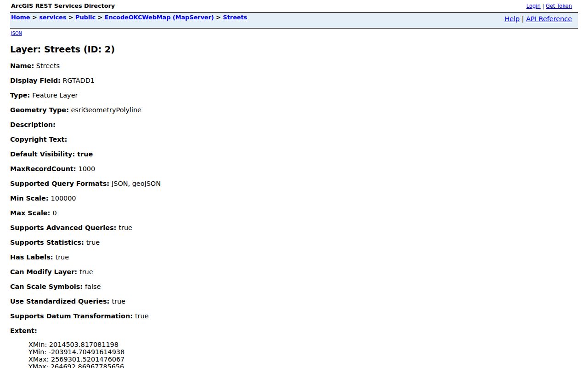The width and height of the screenshot is (588, 368).
Task: Click the 'Feature Layer' type text
Action: (x=55, y=95)
